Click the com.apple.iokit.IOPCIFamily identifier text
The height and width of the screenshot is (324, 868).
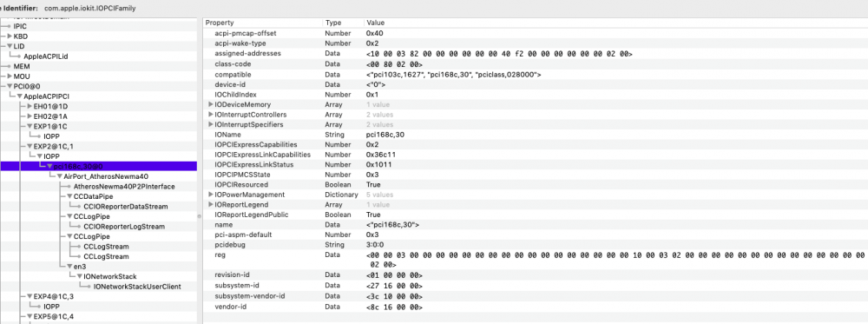point(89,9)
